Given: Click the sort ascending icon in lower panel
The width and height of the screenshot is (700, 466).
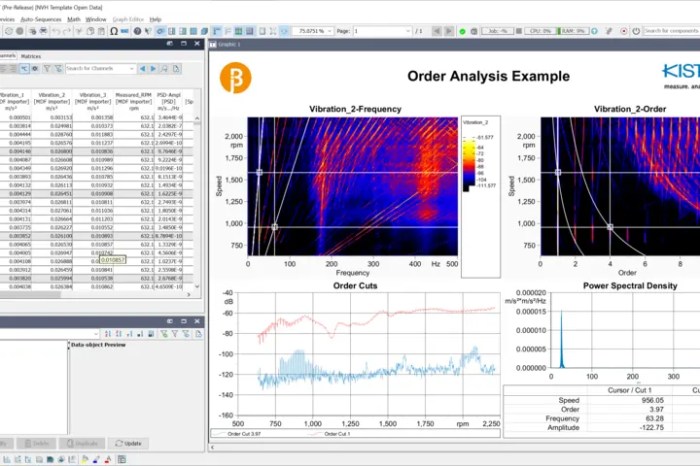Looking at the screenshot, I should (108, 333).
